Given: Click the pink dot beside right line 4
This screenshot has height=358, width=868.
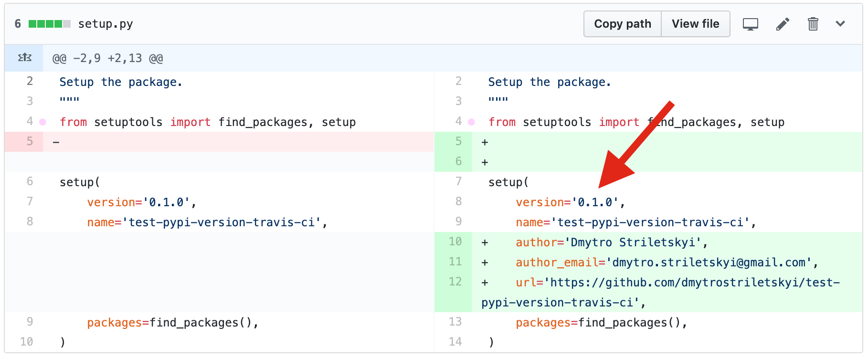Looking at the screenshot, I should click(x=471, y=122).
